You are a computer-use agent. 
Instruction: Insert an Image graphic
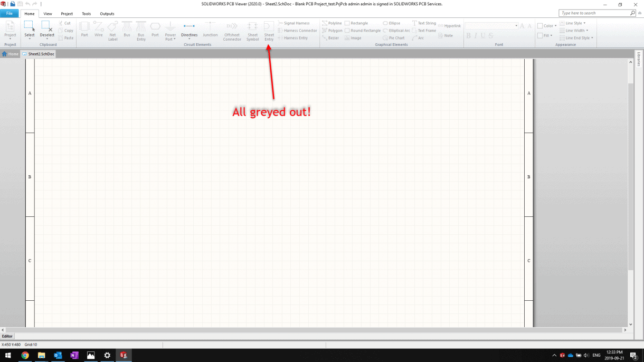353,38
